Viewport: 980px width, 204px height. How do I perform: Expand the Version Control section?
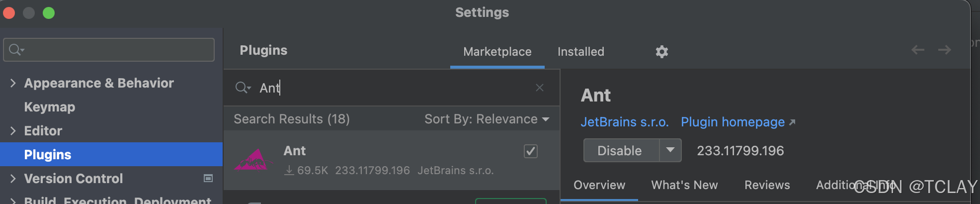[x=13, y=179]
